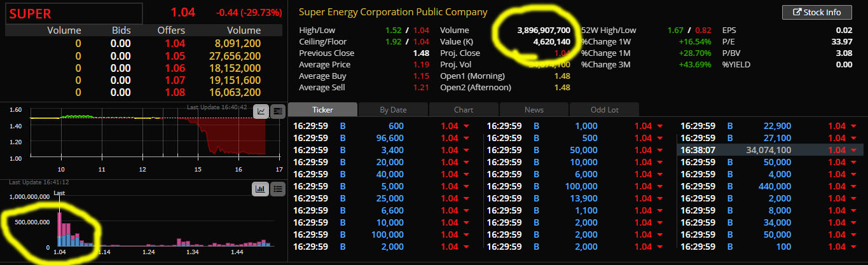Screen dimensions: 868x265
Task: Open the Chart tab
Action: point(464,109)
